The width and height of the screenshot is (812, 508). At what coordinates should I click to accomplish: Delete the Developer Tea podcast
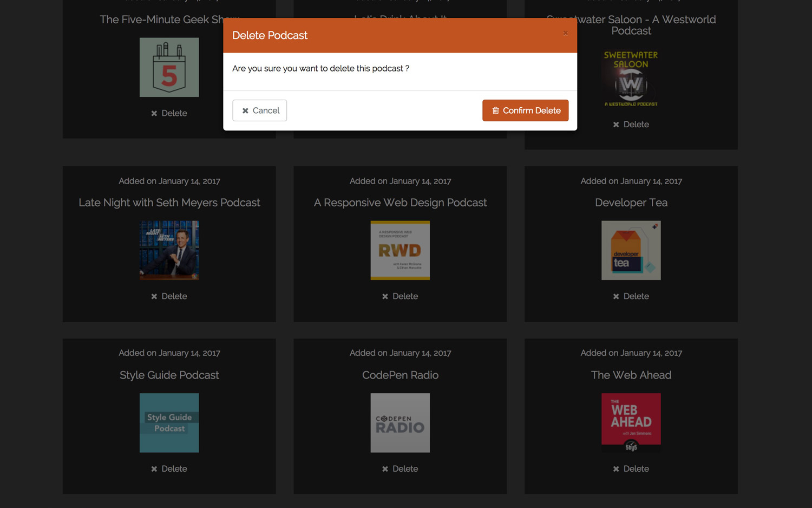[631, 296]
